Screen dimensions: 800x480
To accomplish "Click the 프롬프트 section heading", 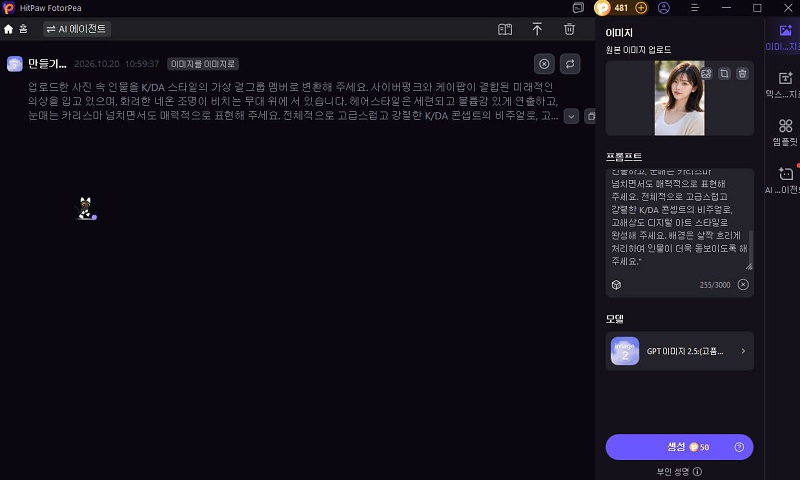I will click(x=623, y=157).
